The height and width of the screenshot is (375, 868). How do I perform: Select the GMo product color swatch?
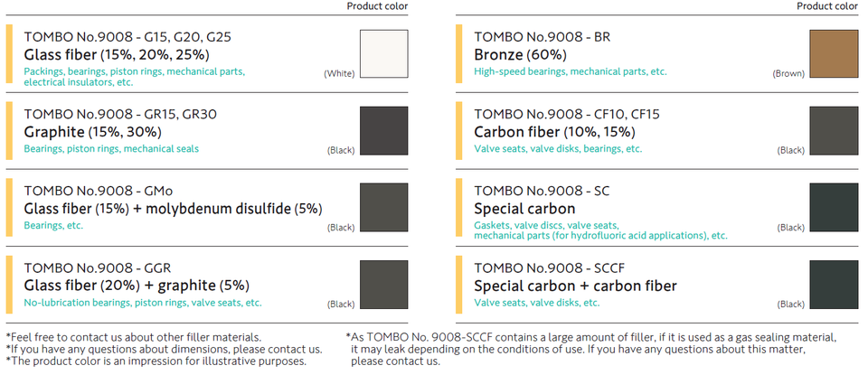tap(384, 208)
